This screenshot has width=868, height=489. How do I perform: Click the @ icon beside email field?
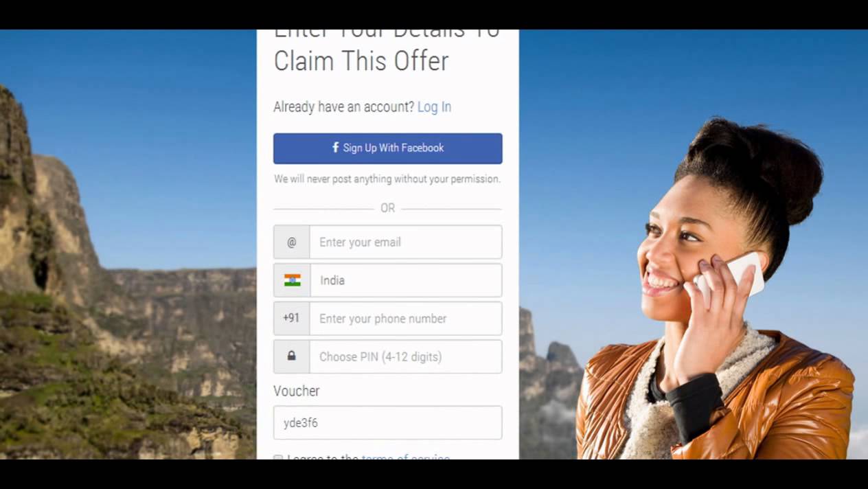(x=292, y=242)
